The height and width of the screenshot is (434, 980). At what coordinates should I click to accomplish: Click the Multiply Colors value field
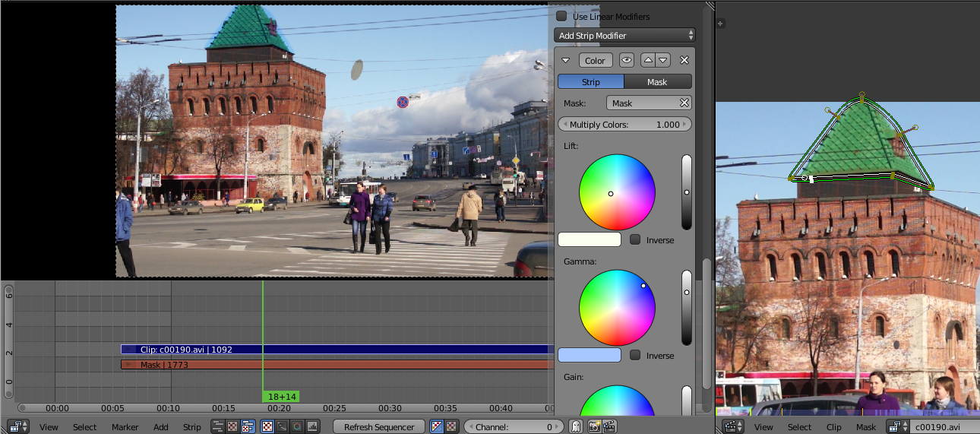(624, 124)
